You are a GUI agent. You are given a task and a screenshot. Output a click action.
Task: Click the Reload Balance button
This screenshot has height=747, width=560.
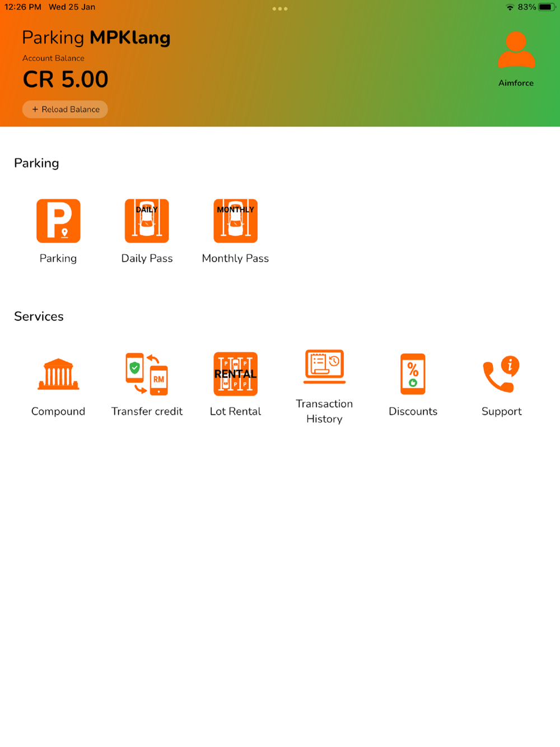click(65, 109)
